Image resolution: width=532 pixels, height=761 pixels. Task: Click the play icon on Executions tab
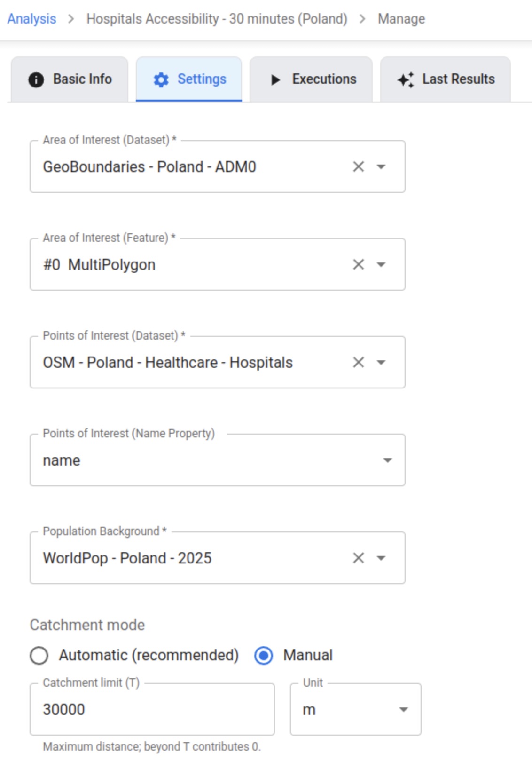pos(275,79)
